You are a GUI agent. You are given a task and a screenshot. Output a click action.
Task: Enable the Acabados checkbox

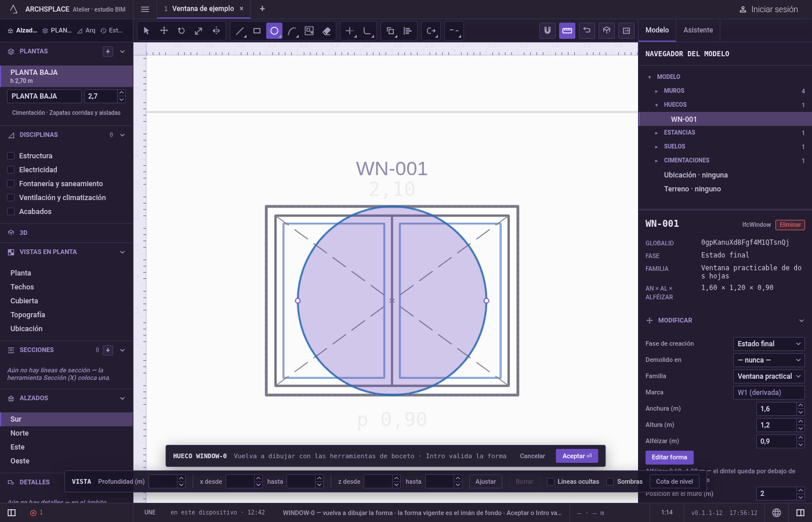pyautogui.click(x=10, y=212)
